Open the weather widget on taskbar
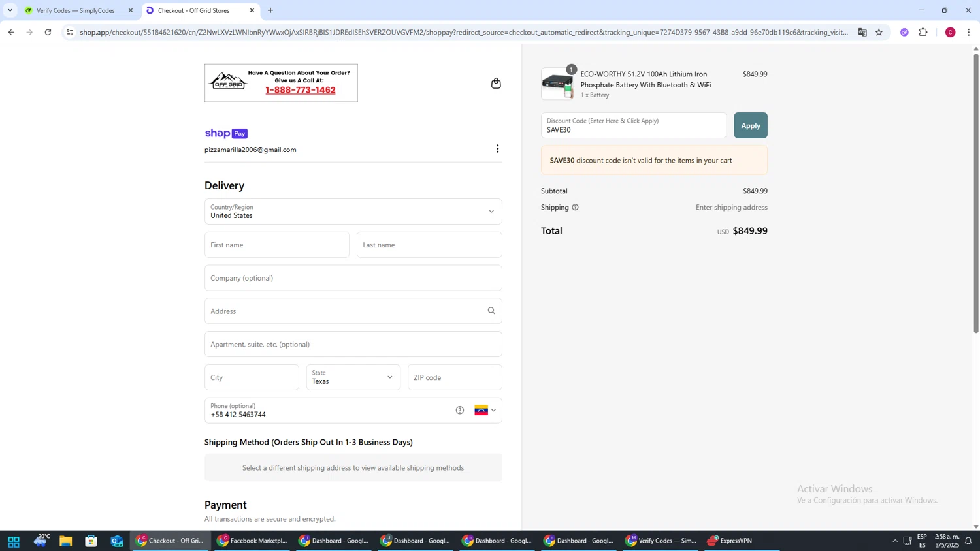Screen dimensions: 980x551 click(41, 541)
